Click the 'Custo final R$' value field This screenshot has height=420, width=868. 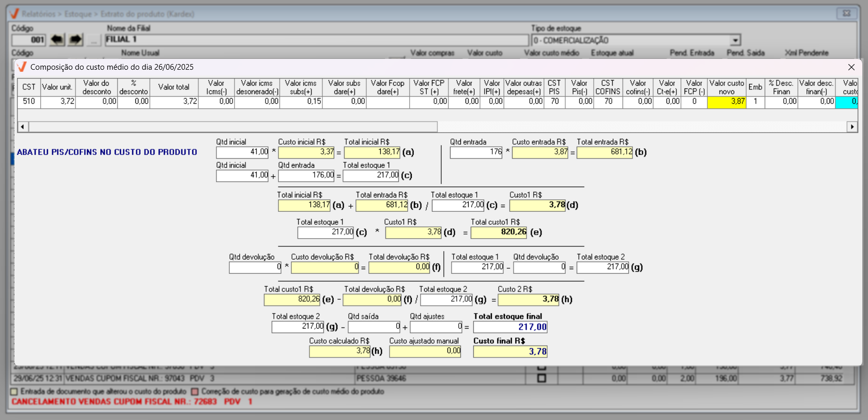pos(510,352)
